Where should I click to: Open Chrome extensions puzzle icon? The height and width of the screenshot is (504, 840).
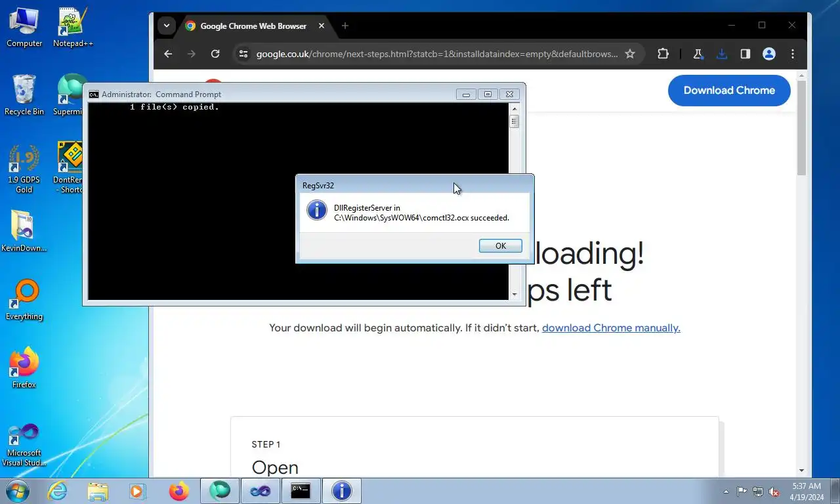click(663, 54)
